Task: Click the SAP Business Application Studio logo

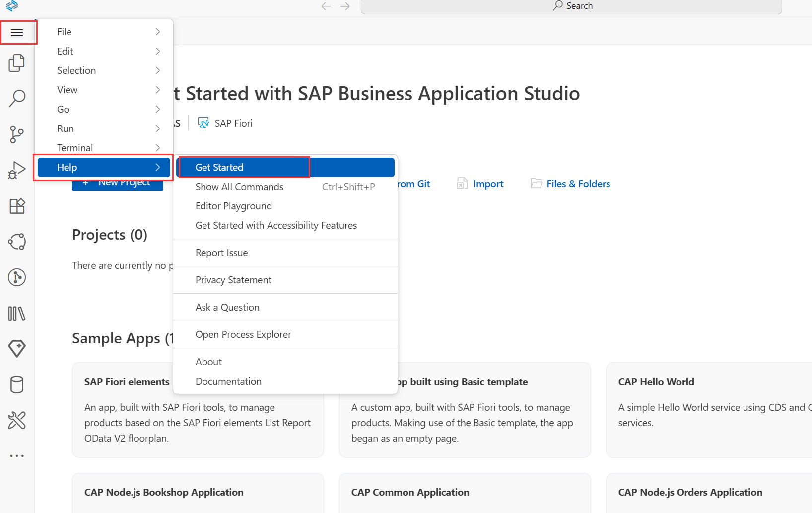Action: pos(12,6)
